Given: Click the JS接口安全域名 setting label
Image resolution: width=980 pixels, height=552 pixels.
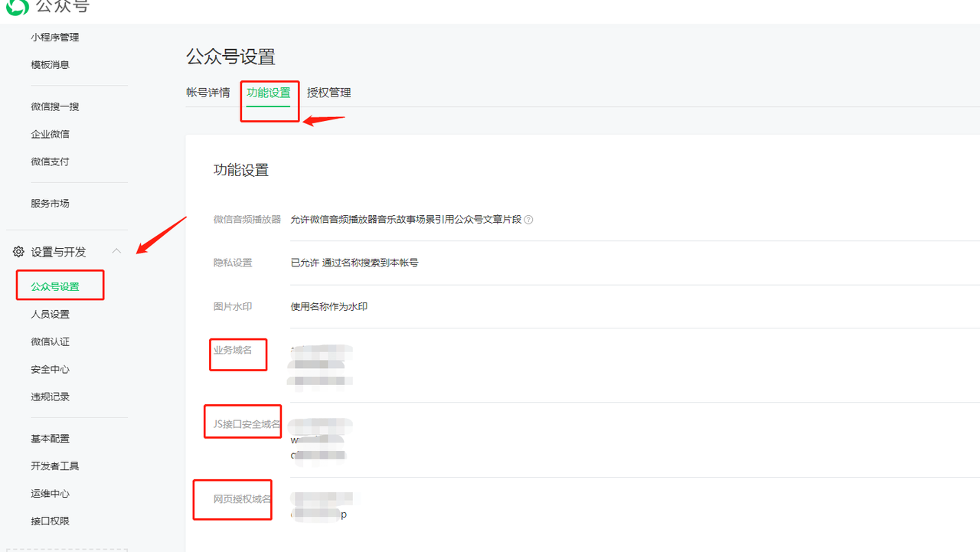Looking at the screenshot, I should point(247,424).
